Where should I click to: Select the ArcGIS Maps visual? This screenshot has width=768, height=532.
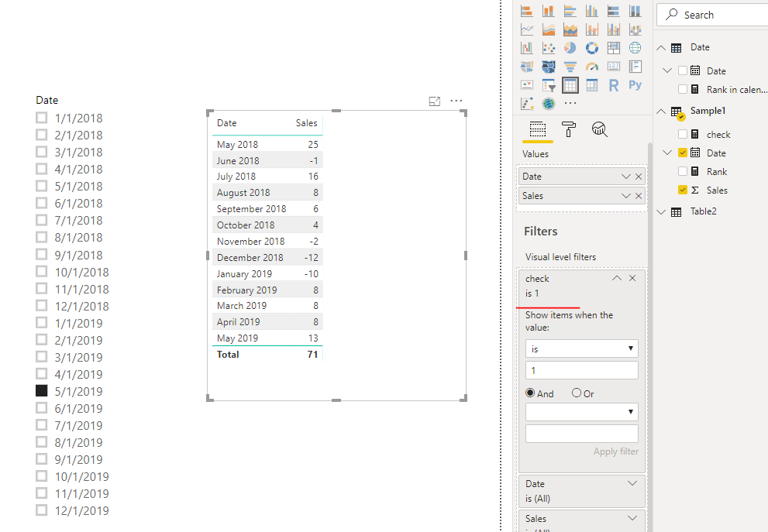(x=549, y=104)
